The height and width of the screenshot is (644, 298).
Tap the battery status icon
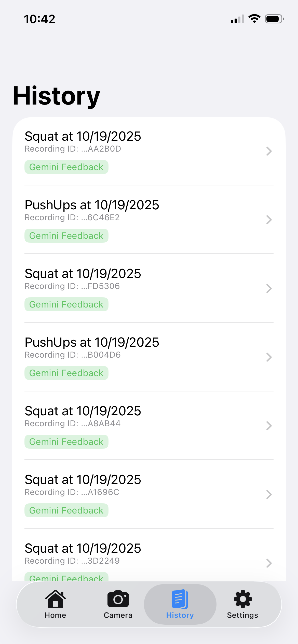(274, 19)
